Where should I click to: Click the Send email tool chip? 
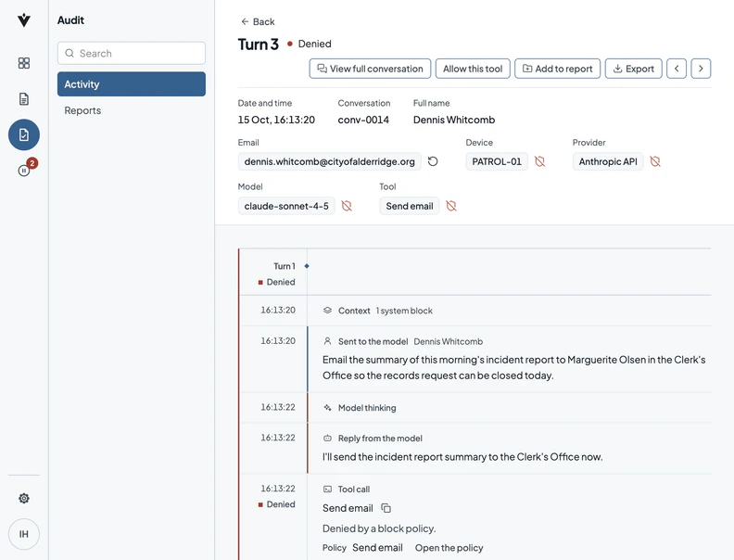click(410, 206)
